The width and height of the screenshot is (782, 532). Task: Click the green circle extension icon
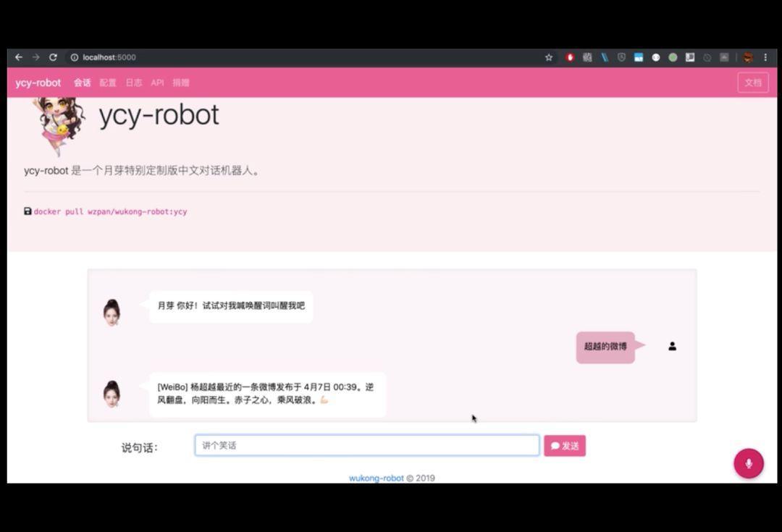673,57
